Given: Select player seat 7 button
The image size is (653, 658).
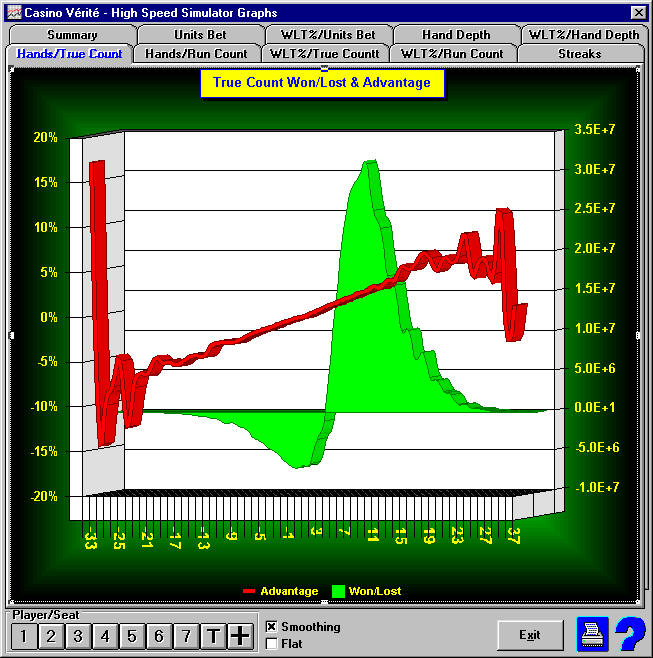Looking at the screenshot, I should pos(185,636).
